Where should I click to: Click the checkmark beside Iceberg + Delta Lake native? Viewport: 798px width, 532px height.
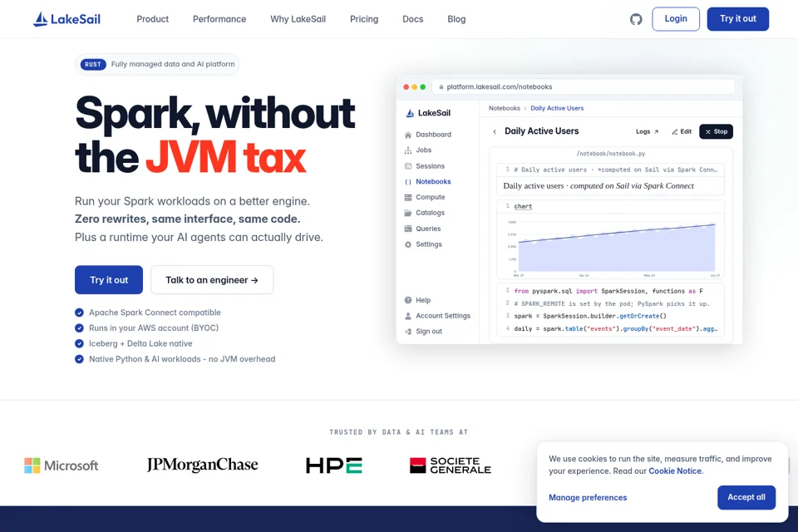[80, 343]
